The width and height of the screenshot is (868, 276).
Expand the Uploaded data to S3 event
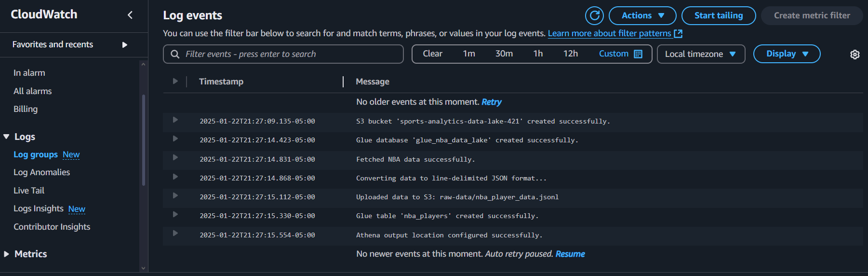175,195
